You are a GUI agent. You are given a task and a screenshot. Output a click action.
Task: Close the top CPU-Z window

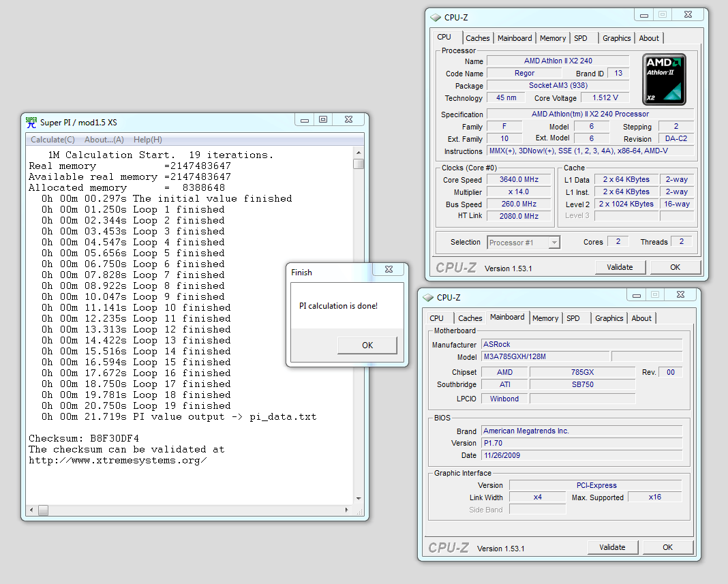point(688,15)
